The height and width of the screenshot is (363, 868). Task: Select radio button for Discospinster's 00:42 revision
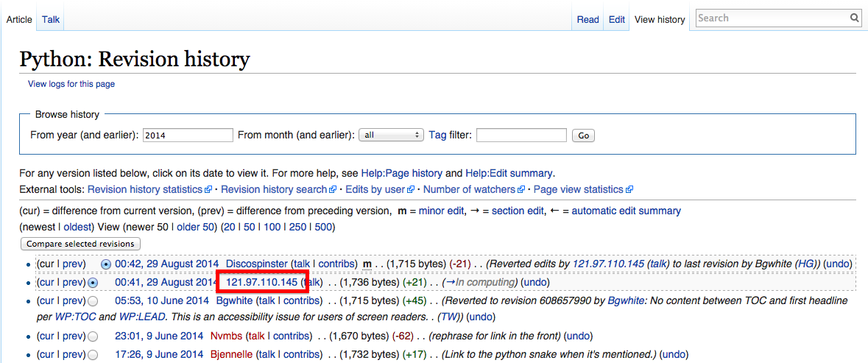[106, 264]
